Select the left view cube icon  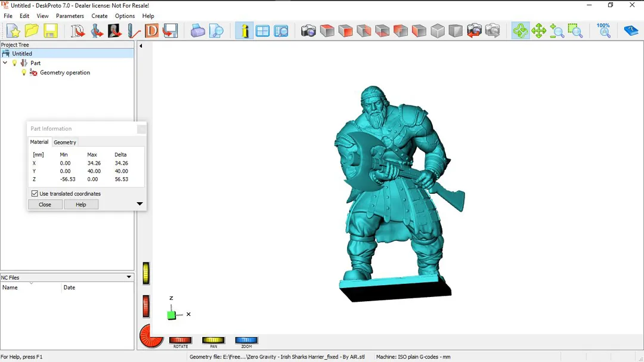coord(401,31)
